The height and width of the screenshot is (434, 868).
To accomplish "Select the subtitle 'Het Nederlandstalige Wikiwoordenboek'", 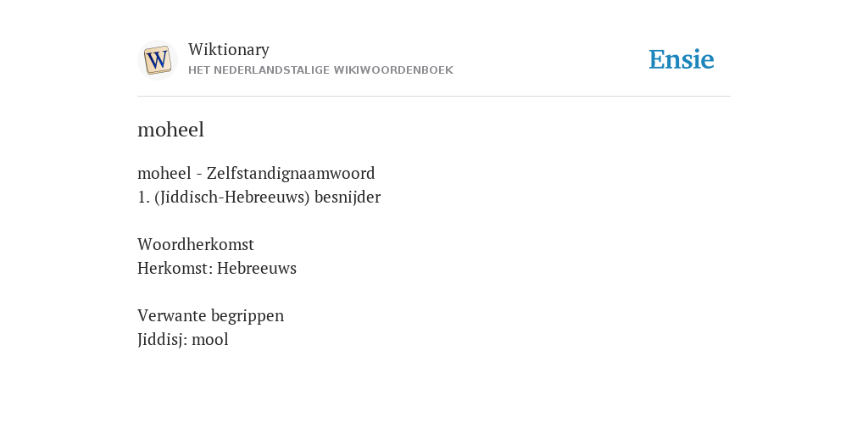I will (320, 70).
